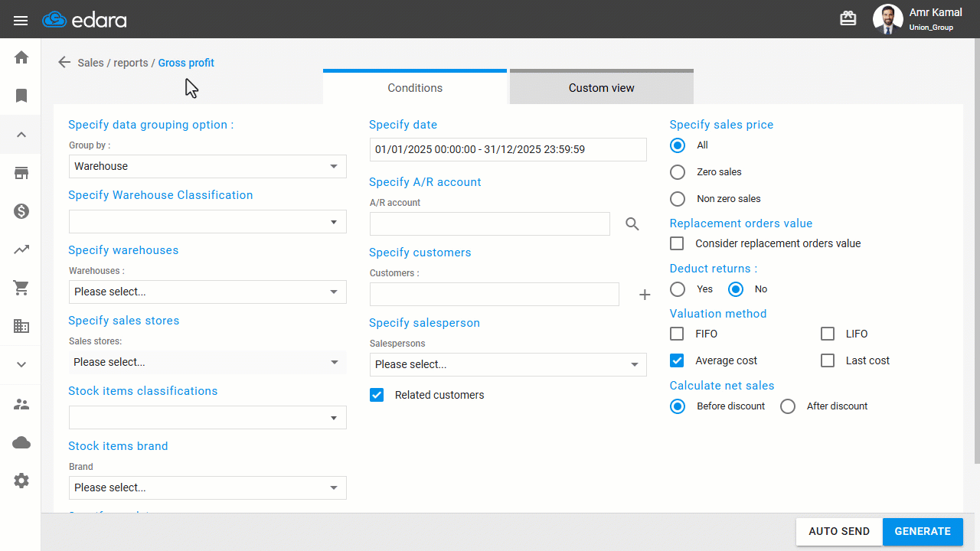Click the GENERATE button
980x551 pixels.
tap(923, 531)
